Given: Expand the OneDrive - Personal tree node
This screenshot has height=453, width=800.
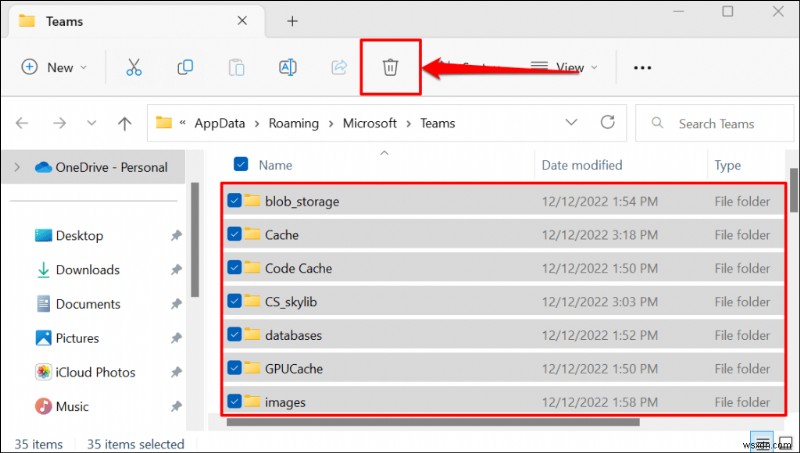Looking at the screenshot, I should (17, 167).
